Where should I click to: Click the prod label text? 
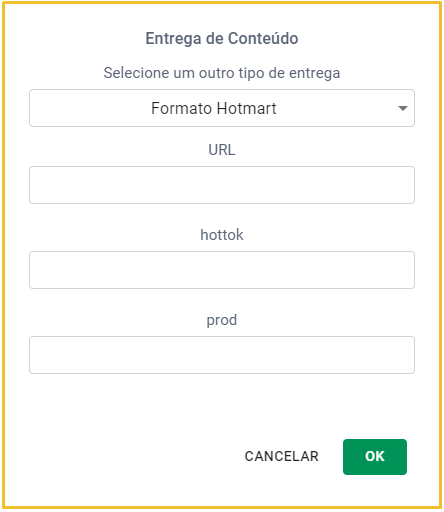[222, 320]
